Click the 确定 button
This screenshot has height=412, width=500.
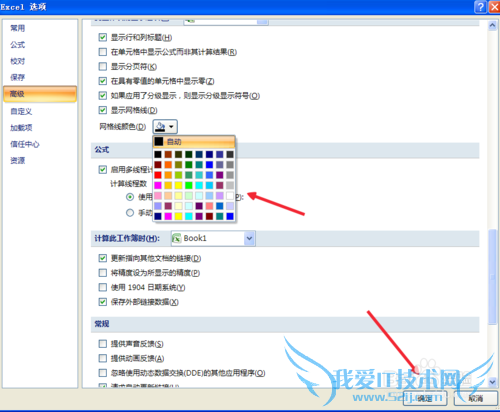click(x=425, y=398)
